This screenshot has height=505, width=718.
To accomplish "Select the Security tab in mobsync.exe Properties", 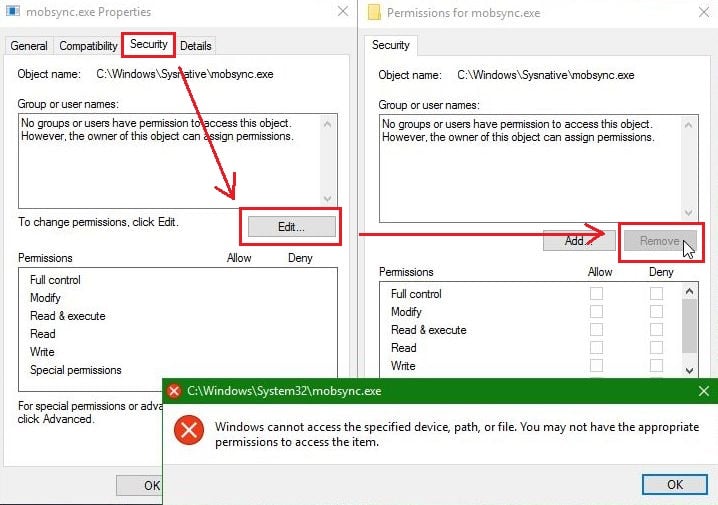I will [148, 44].
